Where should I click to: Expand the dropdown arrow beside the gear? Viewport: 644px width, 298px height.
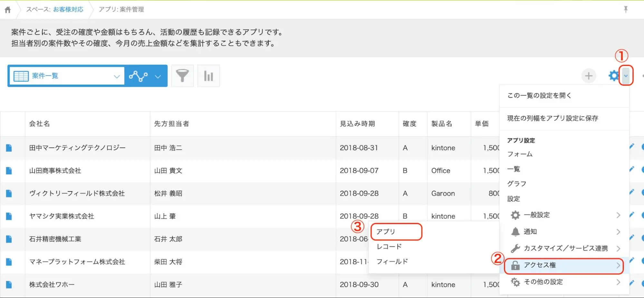pyautogui.click(x=626, y=76)
